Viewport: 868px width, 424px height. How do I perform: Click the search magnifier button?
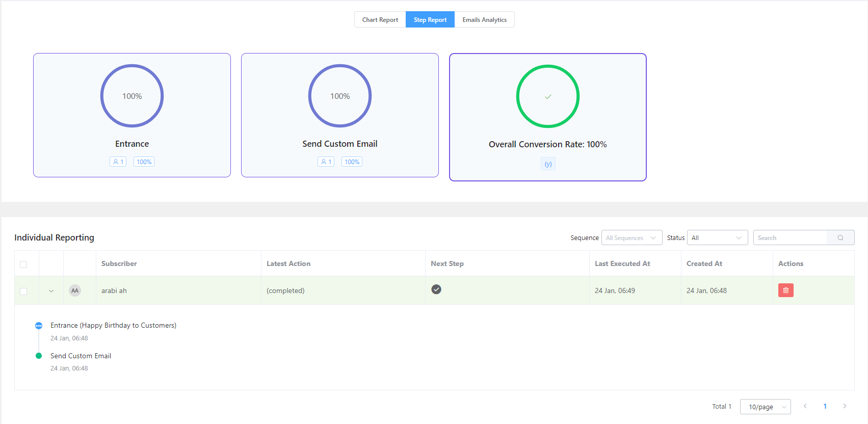click(x=840, y=237)
